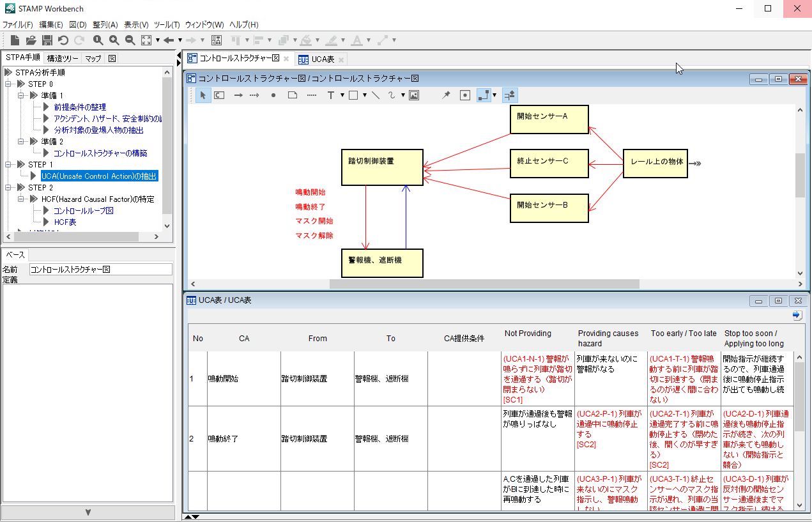Open back navigation history dropdown

180,40
